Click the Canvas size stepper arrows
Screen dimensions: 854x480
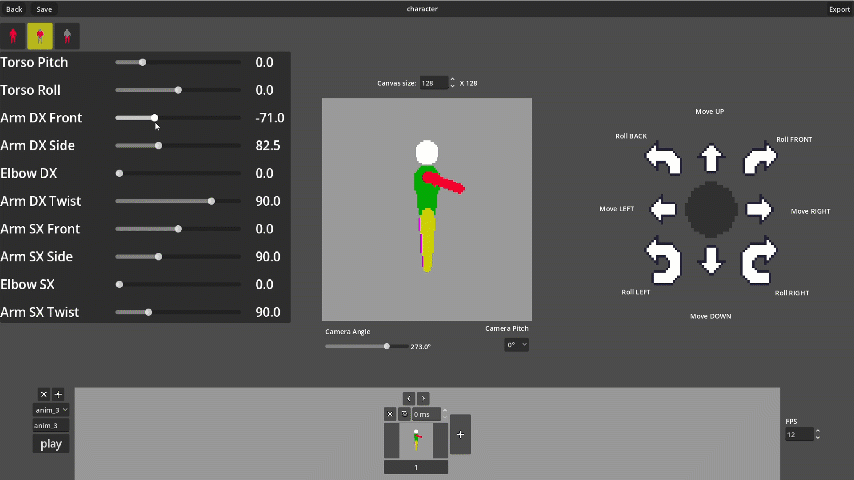tap(452, 83)
